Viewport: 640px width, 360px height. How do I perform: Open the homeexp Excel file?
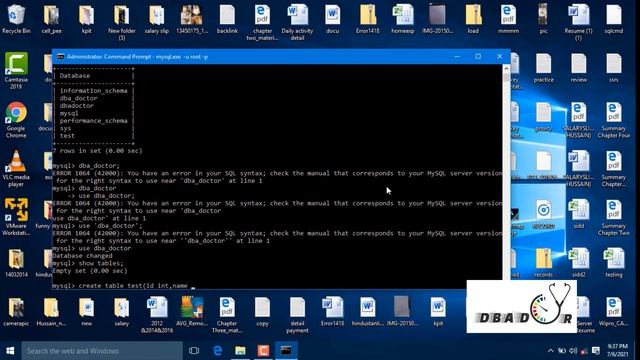402,18
